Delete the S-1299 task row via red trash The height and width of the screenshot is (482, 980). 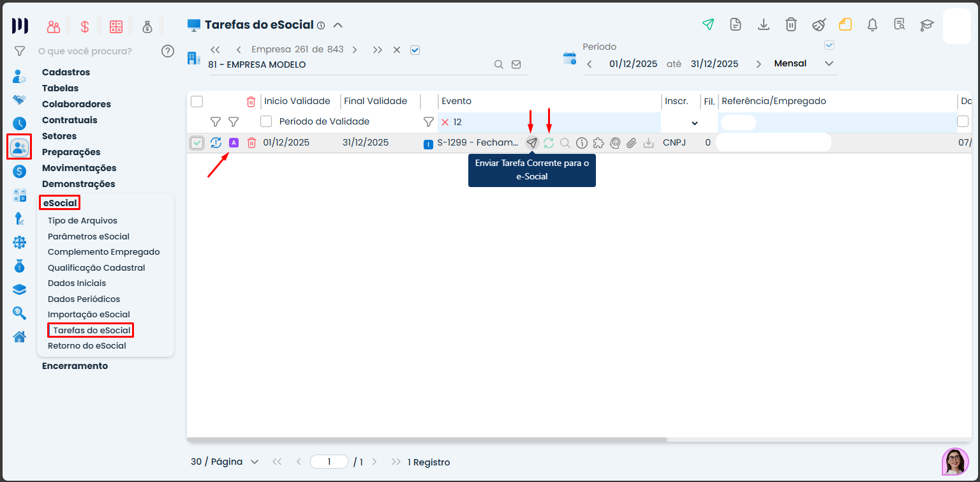(251, 143)
